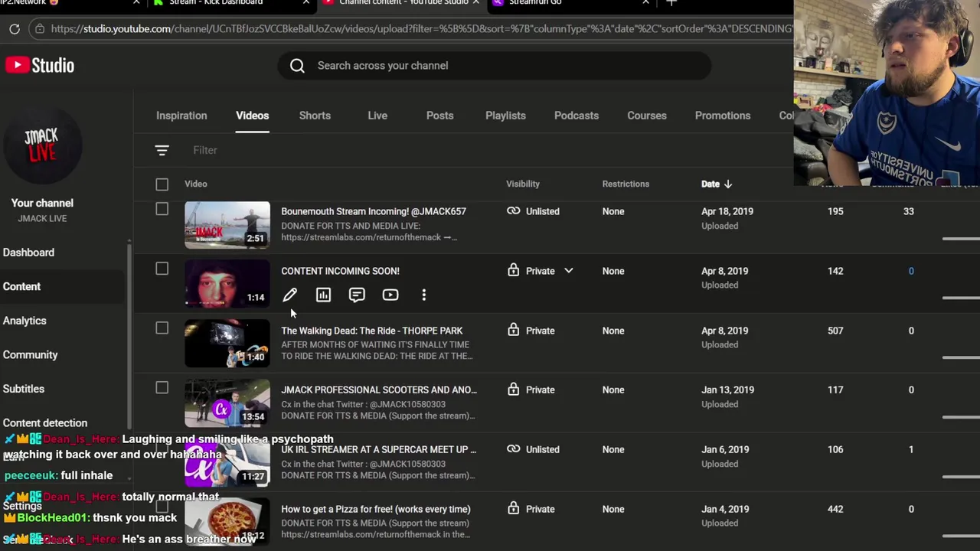
Task: Click the browser address bar URL
Action: [421, 29]
